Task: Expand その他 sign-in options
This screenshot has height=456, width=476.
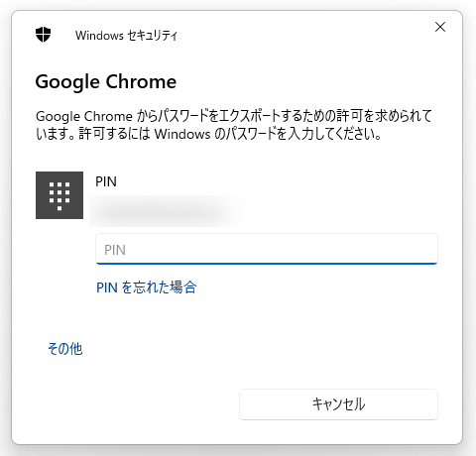Action: (x=65, y=349)
